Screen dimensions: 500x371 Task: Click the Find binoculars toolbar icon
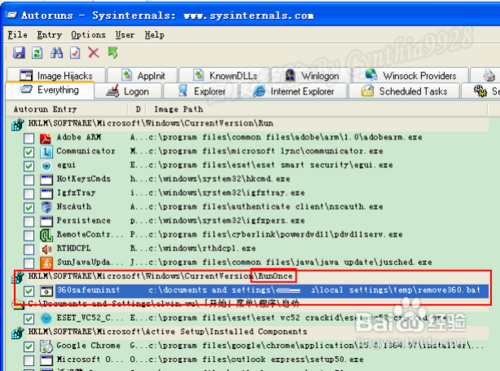coord(56,53)
